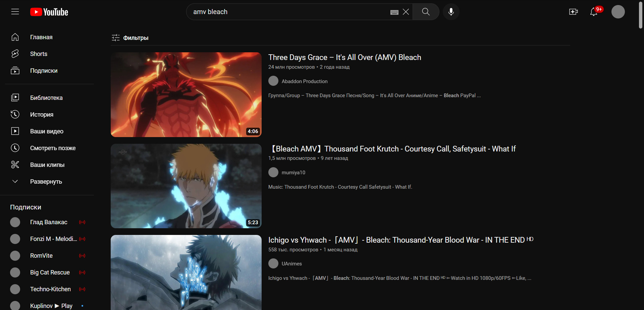
Task: Open the hamburger guide menu
Action: click(x=15, y=12)
